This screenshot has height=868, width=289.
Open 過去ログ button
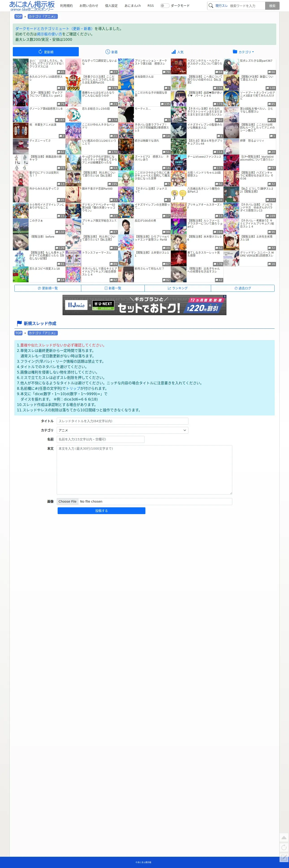coord(243,288)
